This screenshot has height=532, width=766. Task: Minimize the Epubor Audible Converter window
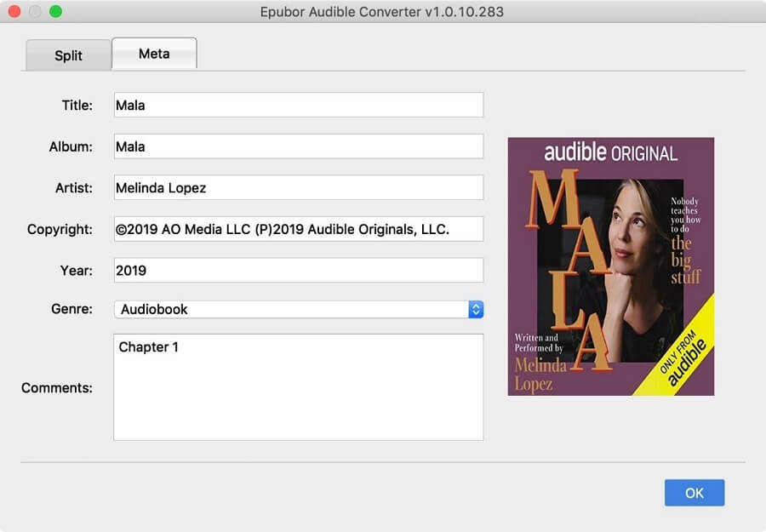(35, 12)
